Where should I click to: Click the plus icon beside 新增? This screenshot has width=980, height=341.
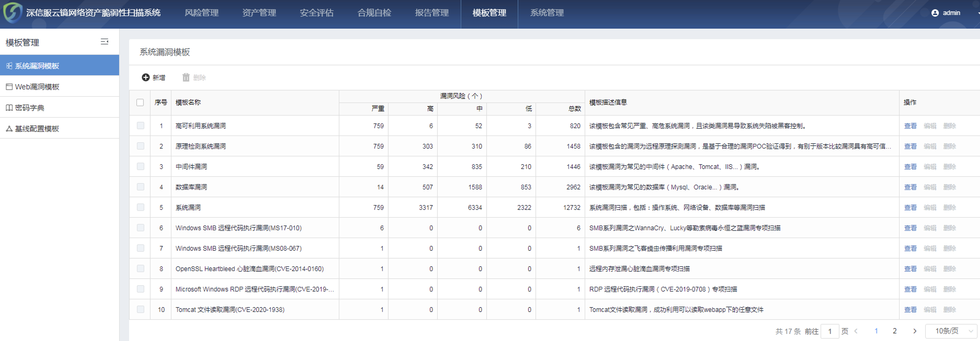[x=146, y=77]
